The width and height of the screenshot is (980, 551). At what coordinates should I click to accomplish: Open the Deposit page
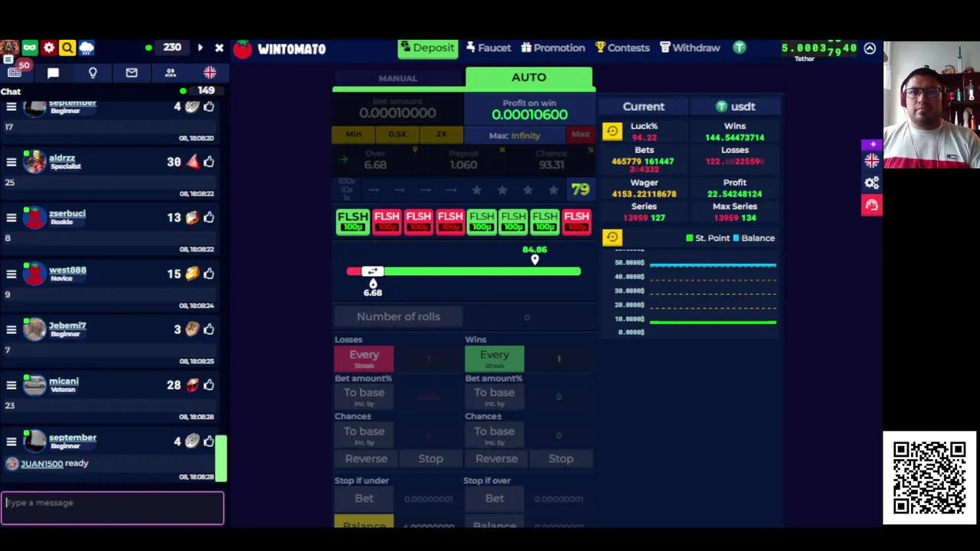[427, 48]
